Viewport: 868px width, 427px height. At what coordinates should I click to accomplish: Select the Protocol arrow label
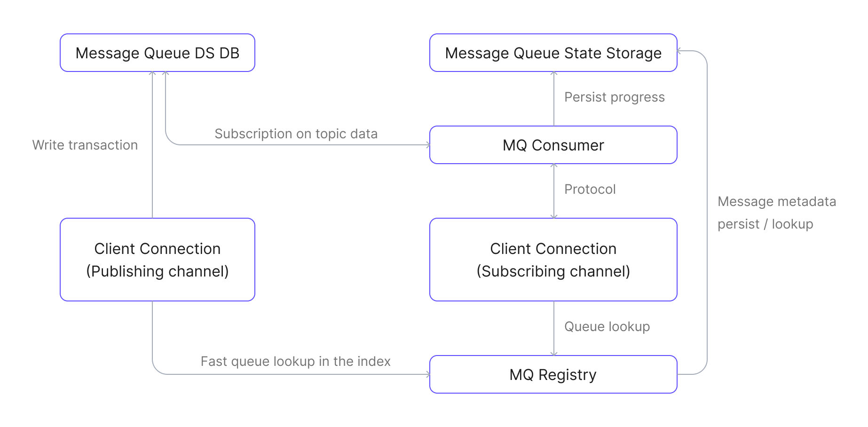[590, 189]
